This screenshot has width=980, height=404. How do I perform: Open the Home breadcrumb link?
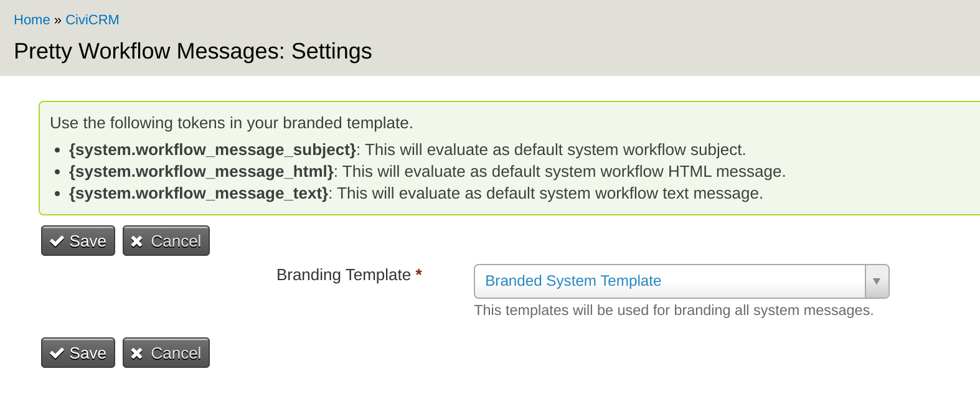(32, 20)
